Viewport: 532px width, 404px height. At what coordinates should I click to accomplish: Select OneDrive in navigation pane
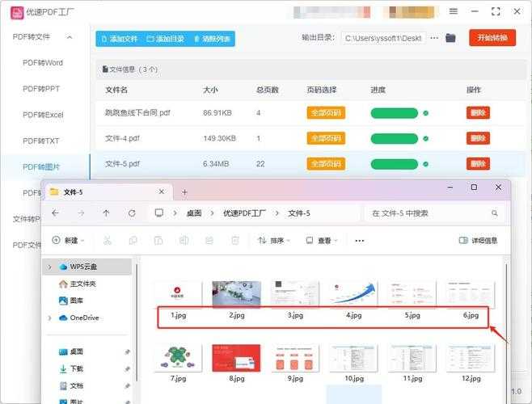(x=79, y=318)
